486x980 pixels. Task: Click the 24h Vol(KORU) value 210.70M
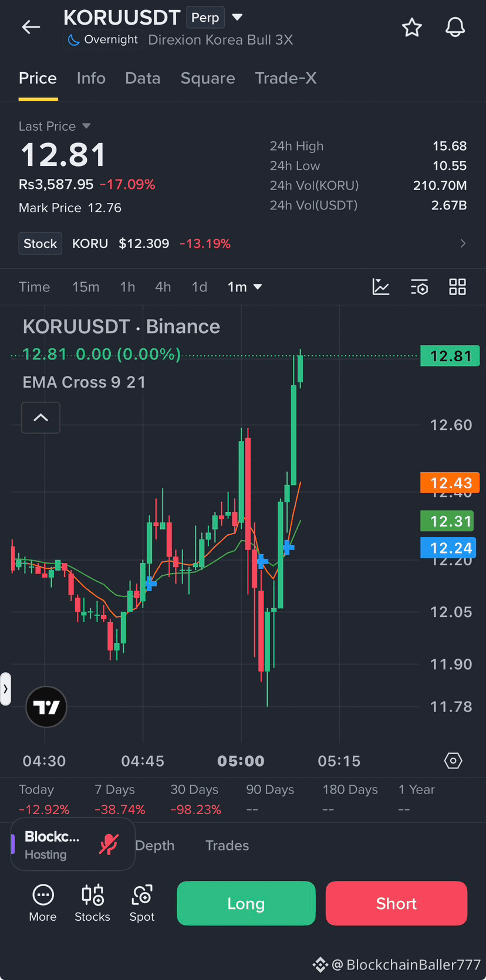440,185
